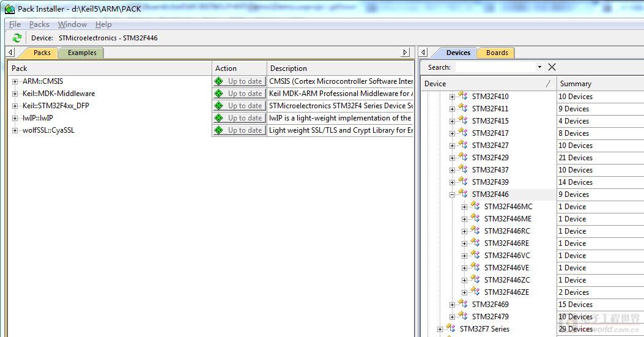Viewport: 644px width, 337px height.
Task: Click Up to date button for wolfSSL::CyaSSL
Action: (240, 130)
